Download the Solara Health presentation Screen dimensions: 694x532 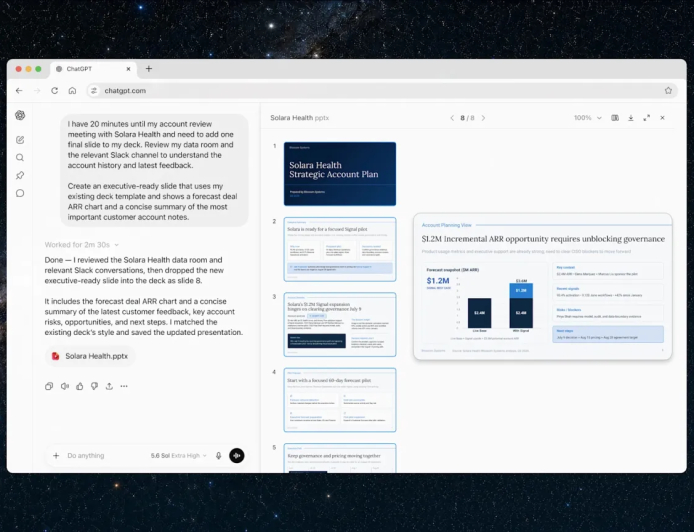coord(631,118)
